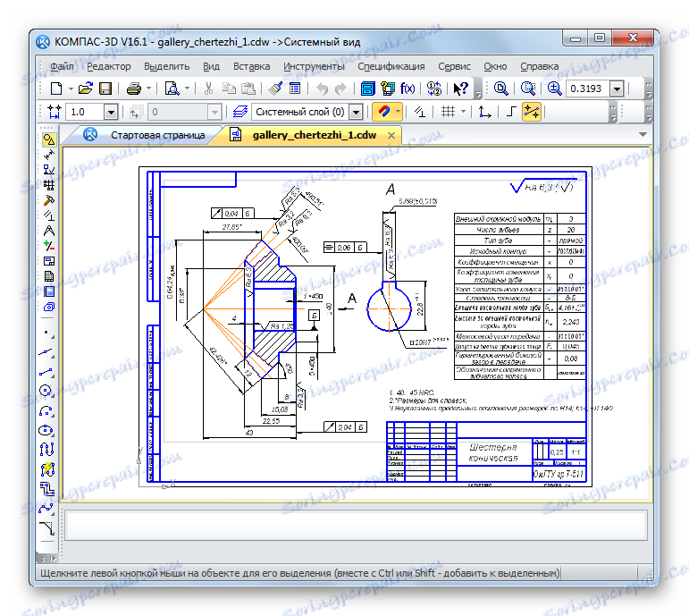Click the Print icon in toolbar

click(x=133, y=89)
